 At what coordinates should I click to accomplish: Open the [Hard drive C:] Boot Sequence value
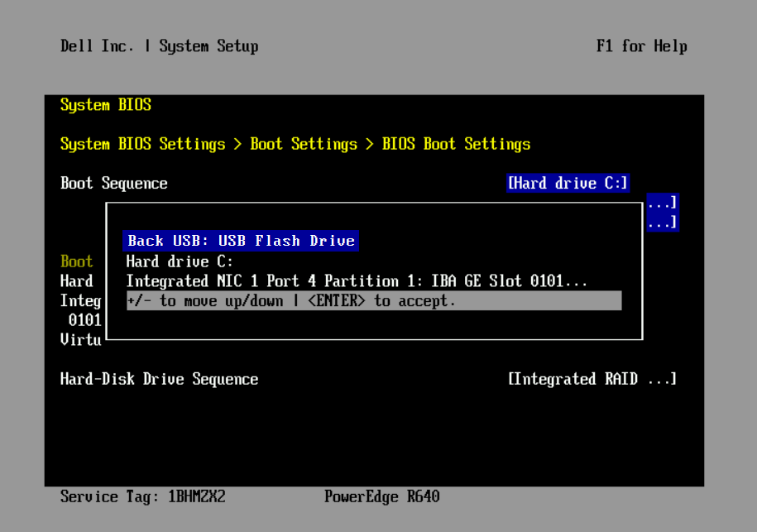(x=568, y=184)
